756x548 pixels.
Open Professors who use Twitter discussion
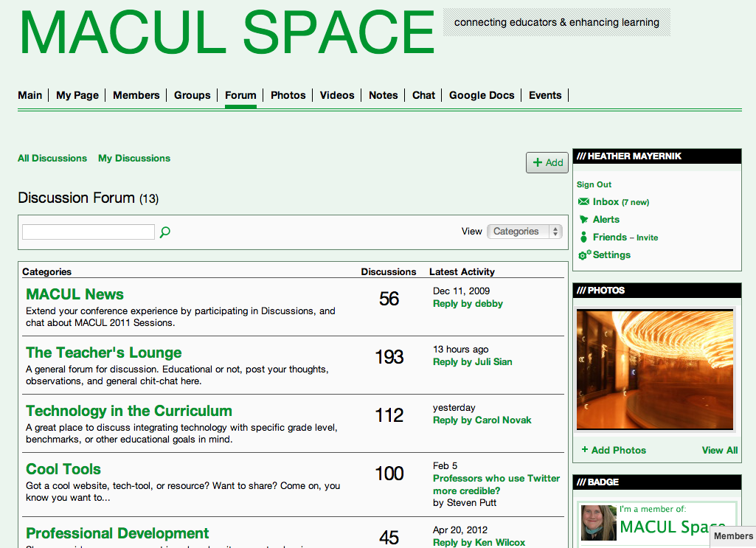point(496,485)
